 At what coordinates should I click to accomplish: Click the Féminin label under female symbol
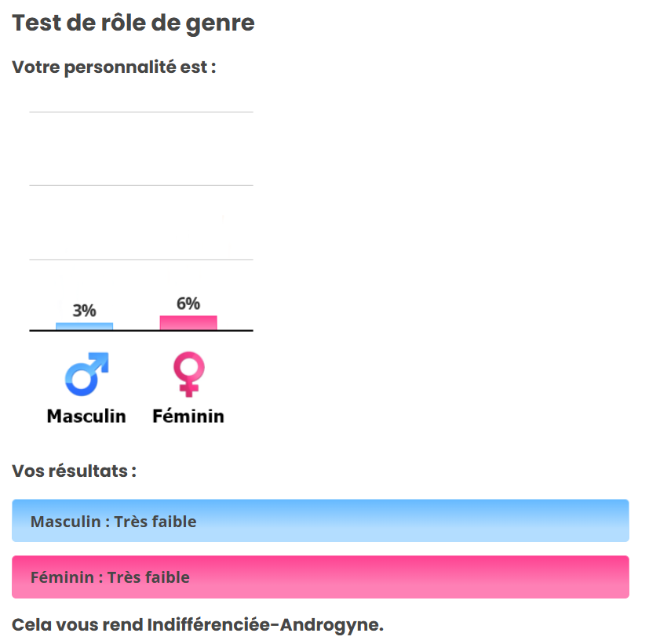[x=188, y=416]
